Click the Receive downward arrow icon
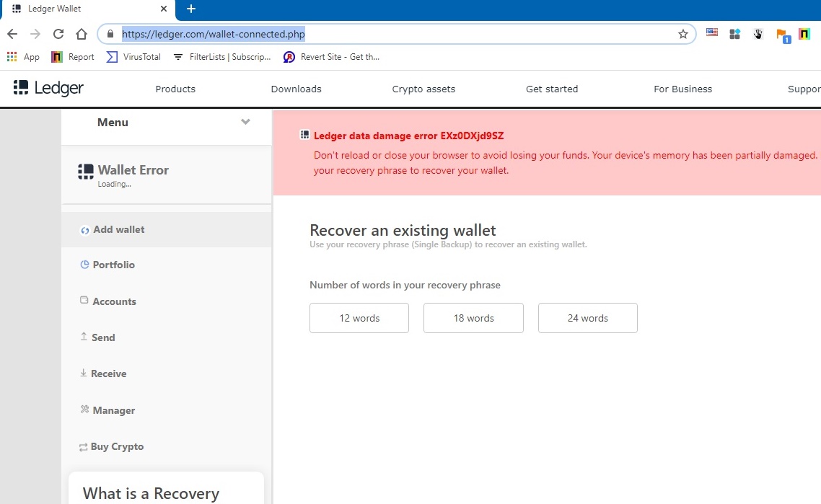 [83, 373]
